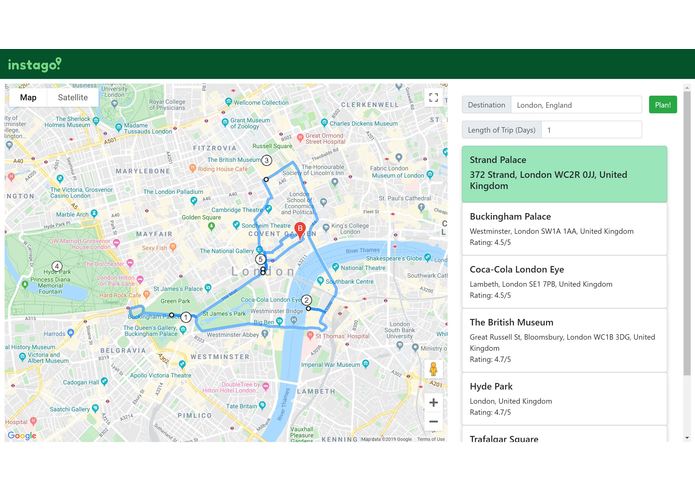
Task: Select The British Museum list card
Action: click(564, 340)
